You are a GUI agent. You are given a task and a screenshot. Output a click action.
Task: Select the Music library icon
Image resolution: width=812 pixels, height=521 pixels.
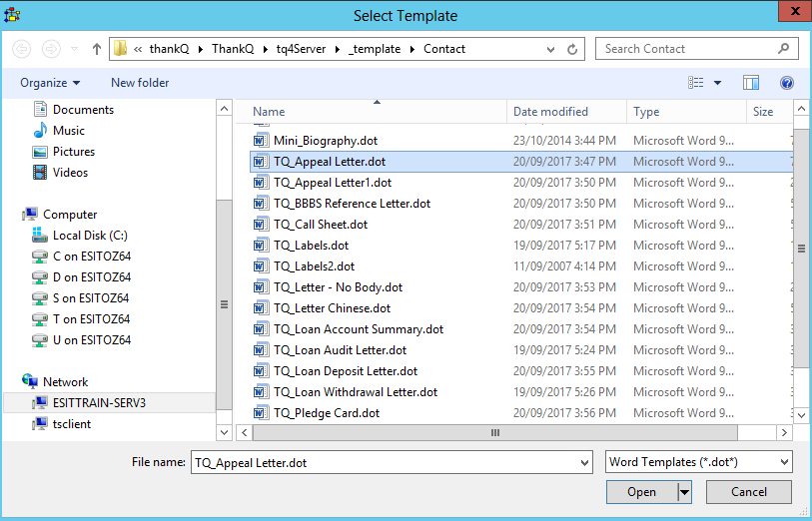[40, 131]
